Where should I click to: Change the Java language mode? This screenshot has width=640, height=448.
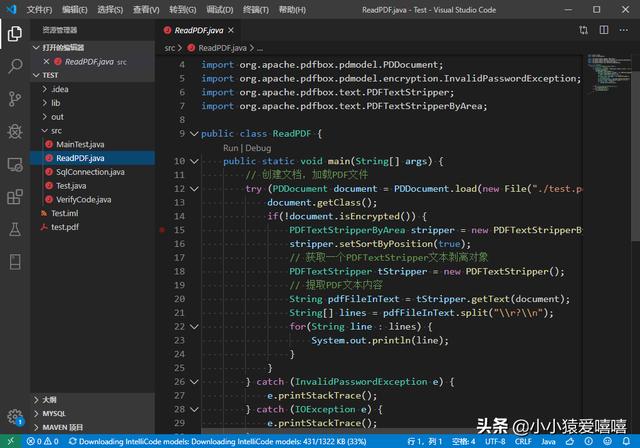pos(548,441)
